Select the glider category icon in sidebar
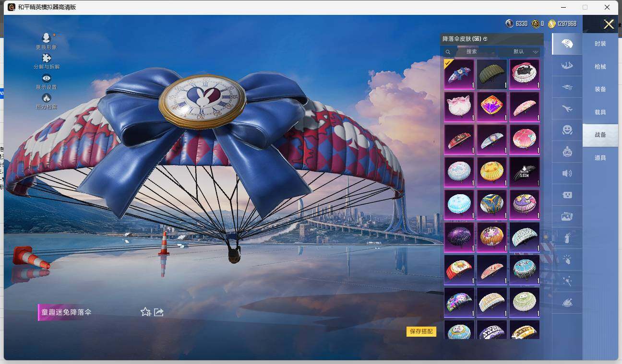 click(567, 87)
